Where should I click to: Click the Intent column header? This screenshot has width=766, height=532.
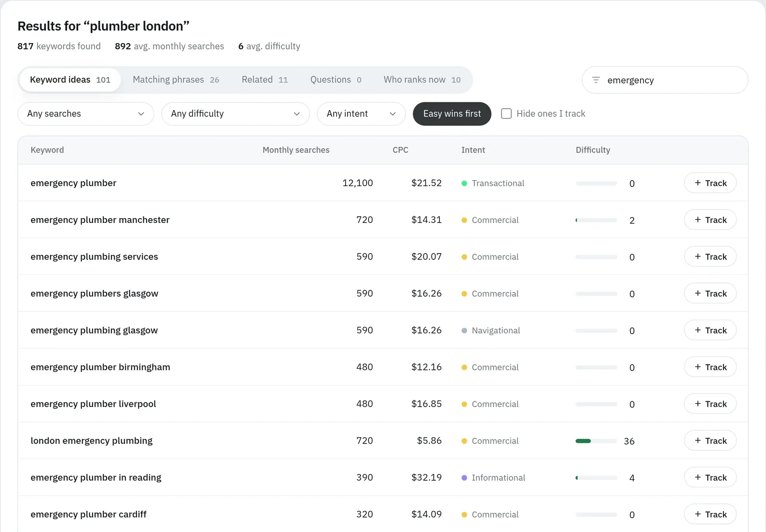473,150
